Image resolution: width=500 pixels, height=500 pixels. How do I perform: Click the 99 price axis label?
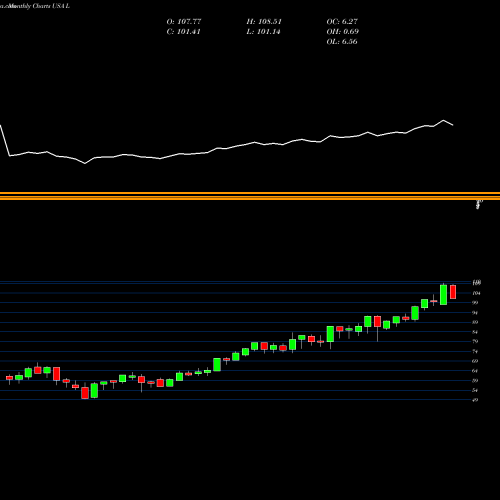pyautogui.click(x=475, y=303)
